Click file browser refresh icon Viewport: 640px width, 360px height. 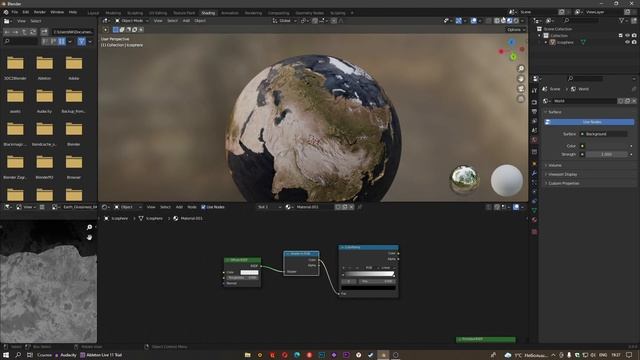(33, 31)
